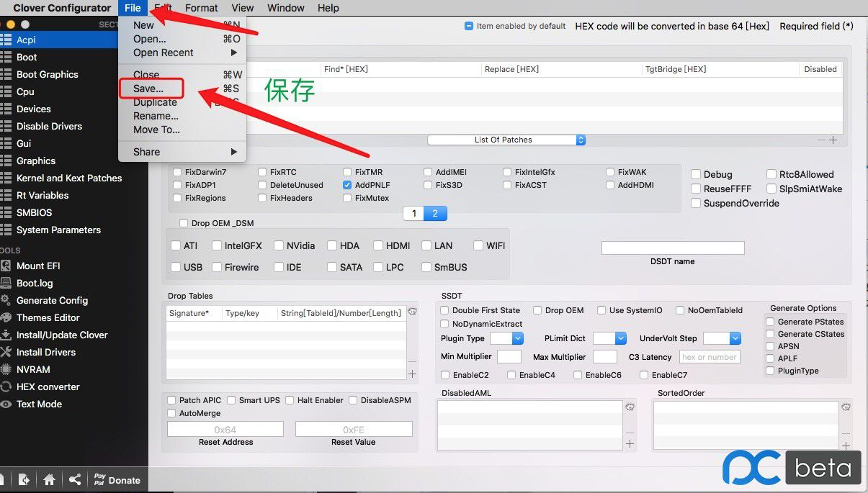Viewport: 868px width, 493px height.
Task: Open the Mount EFI tool
Action: (x=38, y=266)
